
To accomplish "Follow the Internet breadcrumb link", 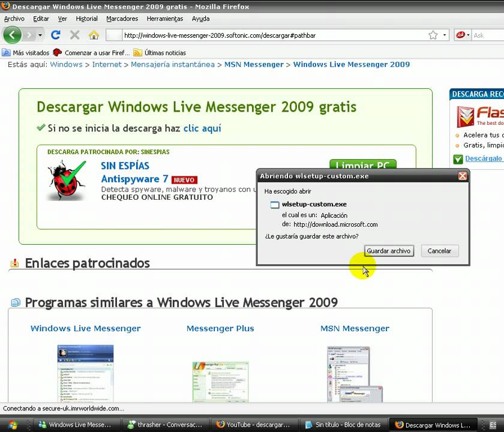I will tap(107, 64).
